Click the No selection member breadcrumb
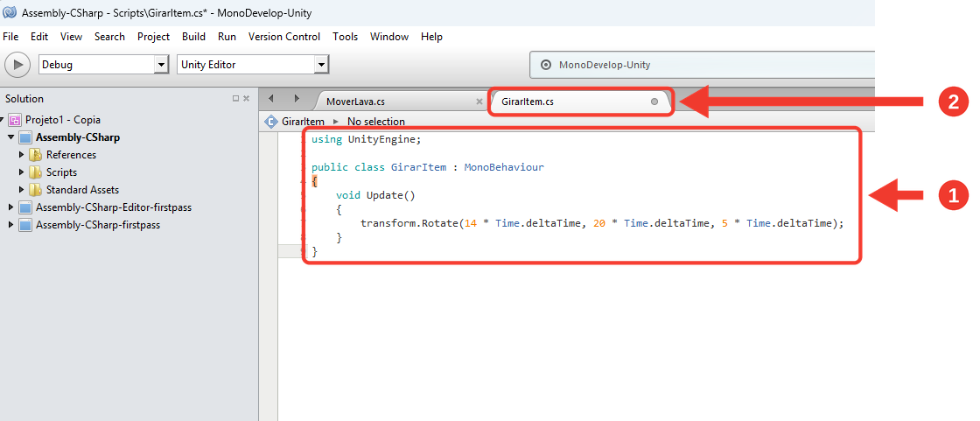This screenshot has width=980, height=421. [x=376, y=122]
